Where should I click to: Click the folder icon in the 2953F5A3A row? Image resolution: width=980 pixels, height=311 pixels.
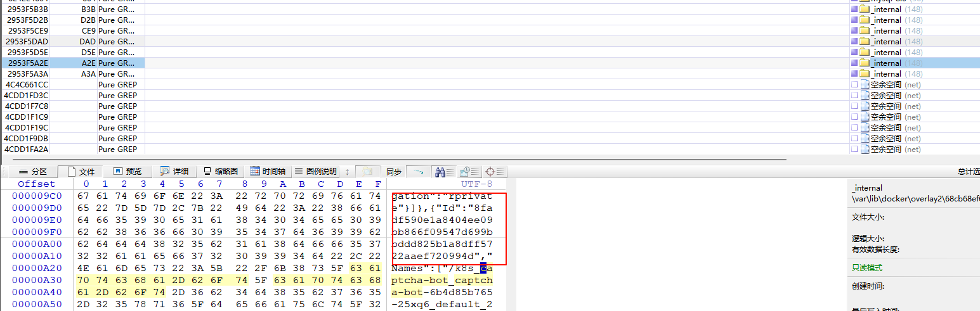[x=865, y=74]
